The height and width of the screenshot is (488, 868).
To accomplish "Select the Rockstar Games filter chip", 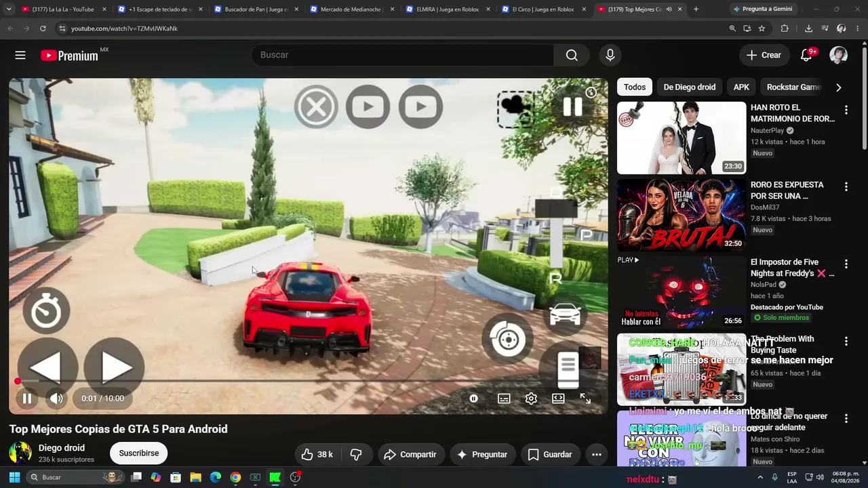I will (793, 87).
